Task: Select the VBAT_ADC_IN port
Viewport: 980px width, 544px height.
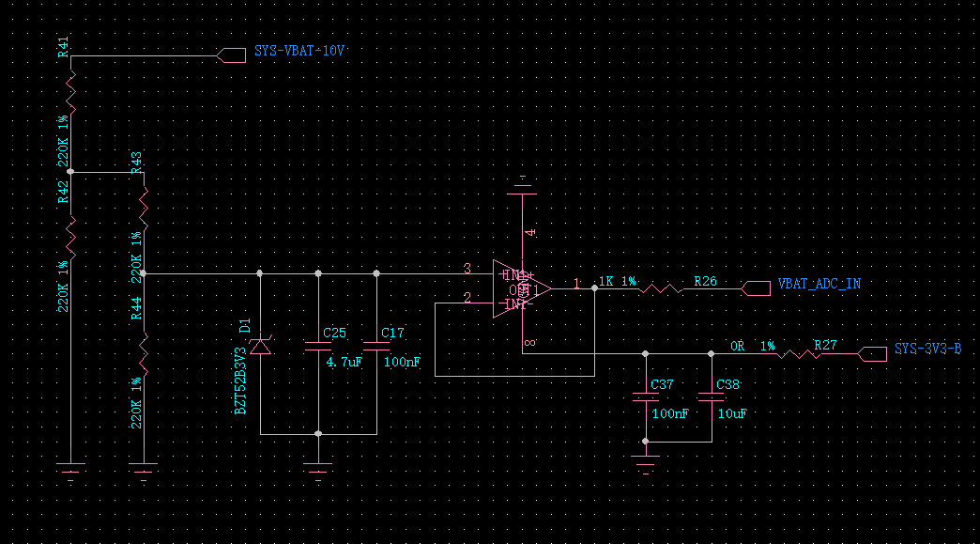Action: coord(757,288)
